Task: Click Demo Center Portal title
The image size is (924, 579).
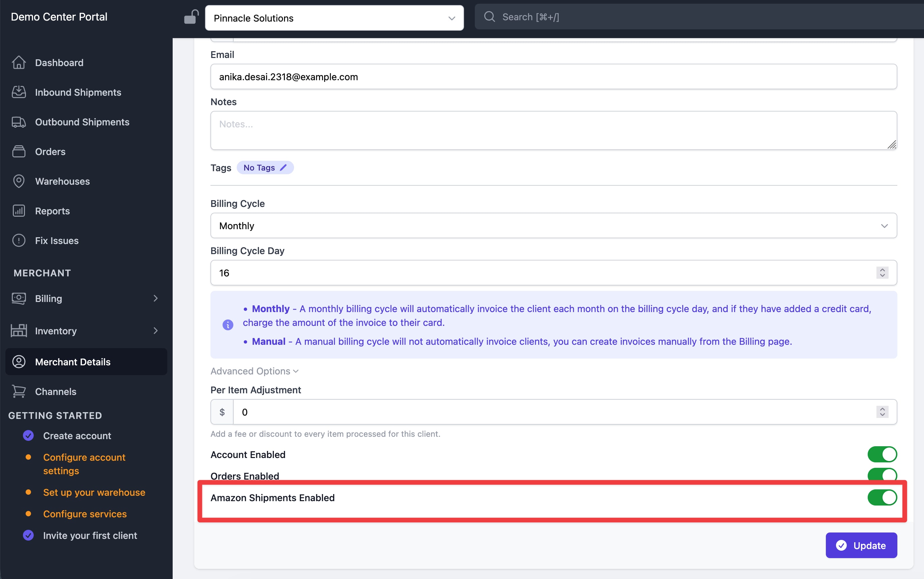Action: (x=59, y=17)
